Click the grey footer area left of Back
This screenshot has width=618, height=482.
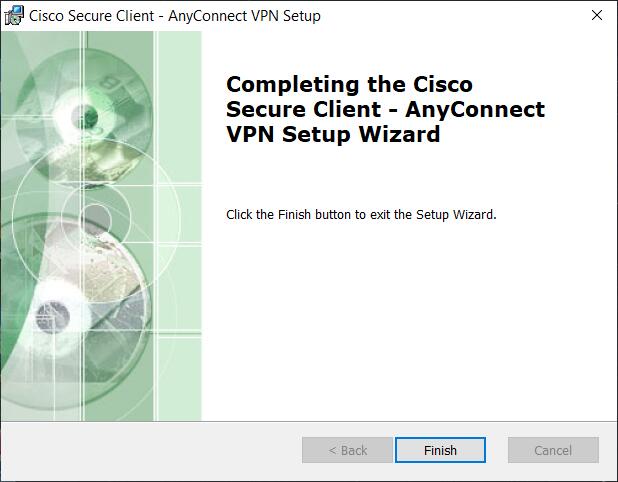click(150, 451)
